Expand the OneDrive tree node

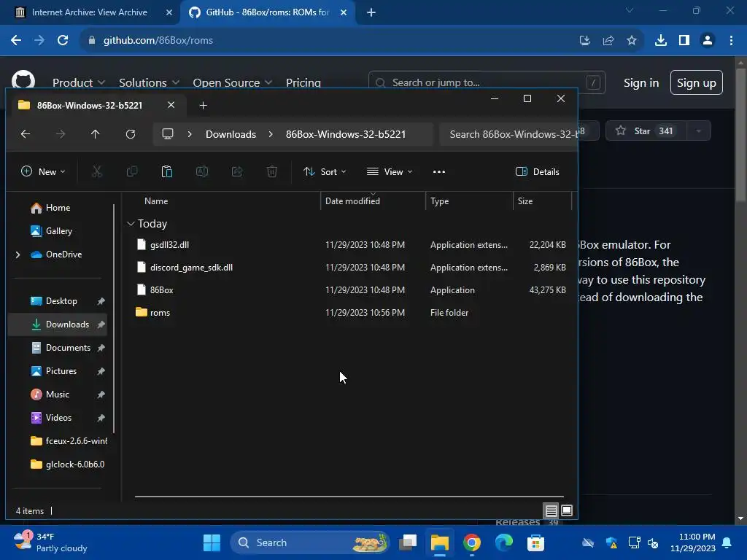(x=18, y=254)
